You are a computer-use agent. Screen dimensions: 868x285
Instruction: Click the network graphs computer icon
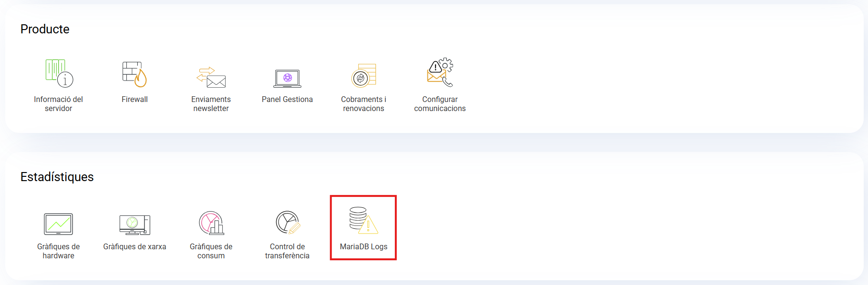(134, 224)
